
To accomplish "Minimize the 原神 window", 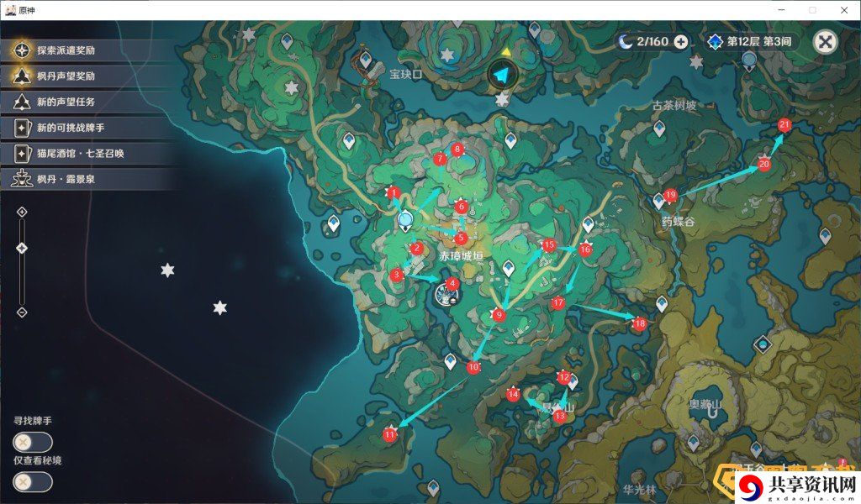I will (x=781, y=10).
